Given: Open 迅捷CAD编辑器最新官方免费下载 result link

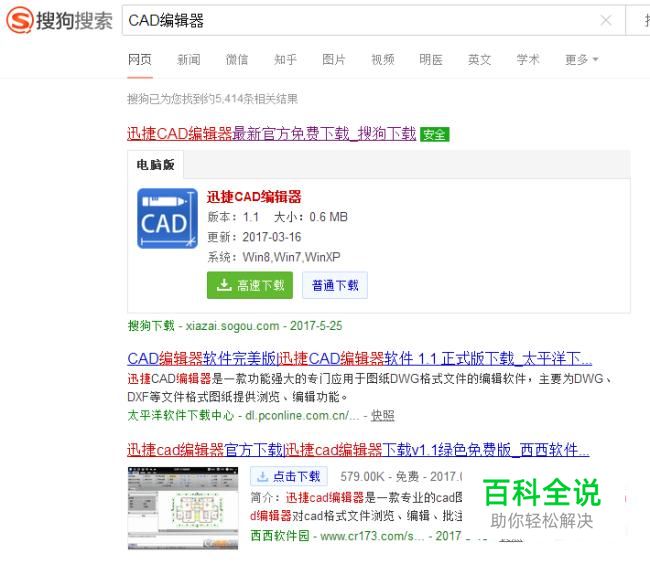Looking at the screenshot, I should pyautogui.click(x=272, y=134).
